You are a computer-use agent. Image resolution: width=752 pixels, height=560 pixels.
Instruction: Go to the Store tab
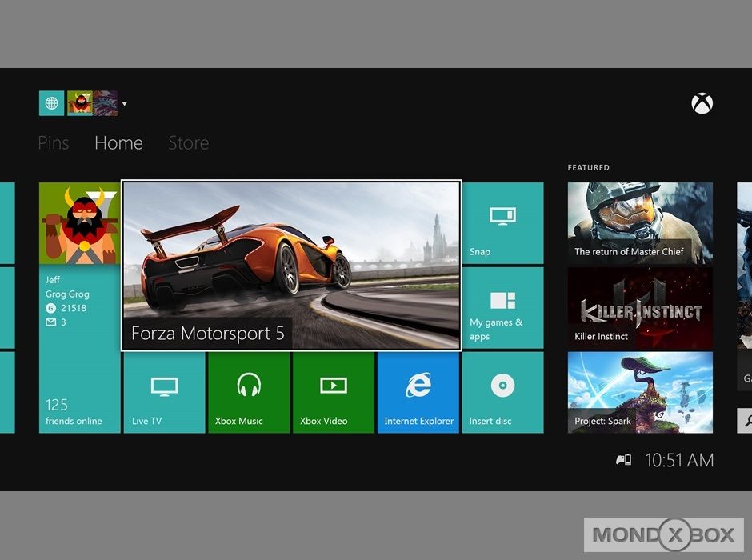pyautogui.click(x=188, y=143)
